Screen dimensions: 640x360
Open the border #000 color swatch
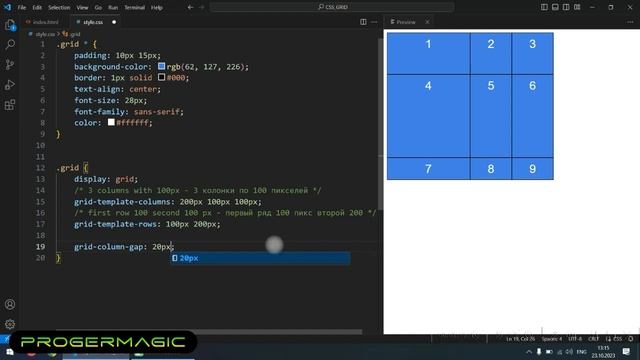[x=162, y=77]
